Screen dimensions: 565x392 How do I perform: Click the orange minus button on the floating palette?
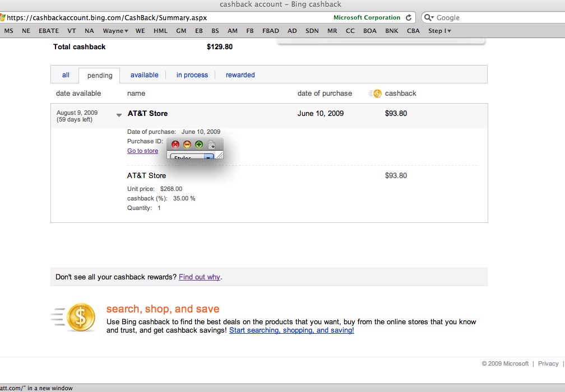click(x=187, y=144)
